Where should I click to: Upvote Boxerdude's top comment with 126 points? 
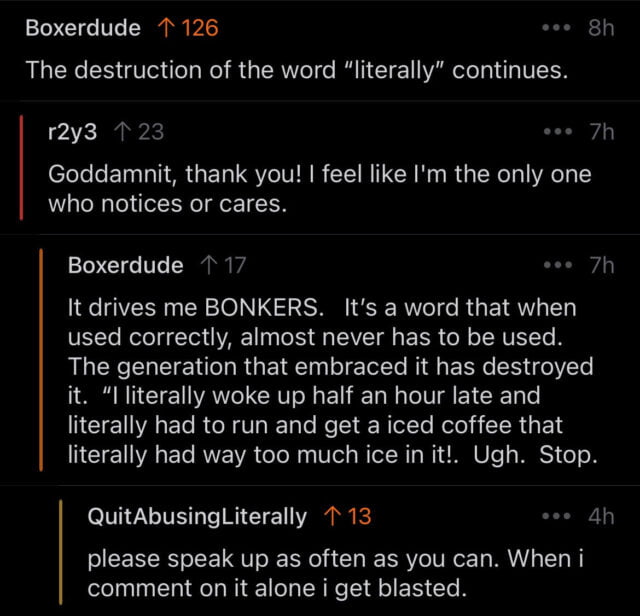(x=164, y=28)
